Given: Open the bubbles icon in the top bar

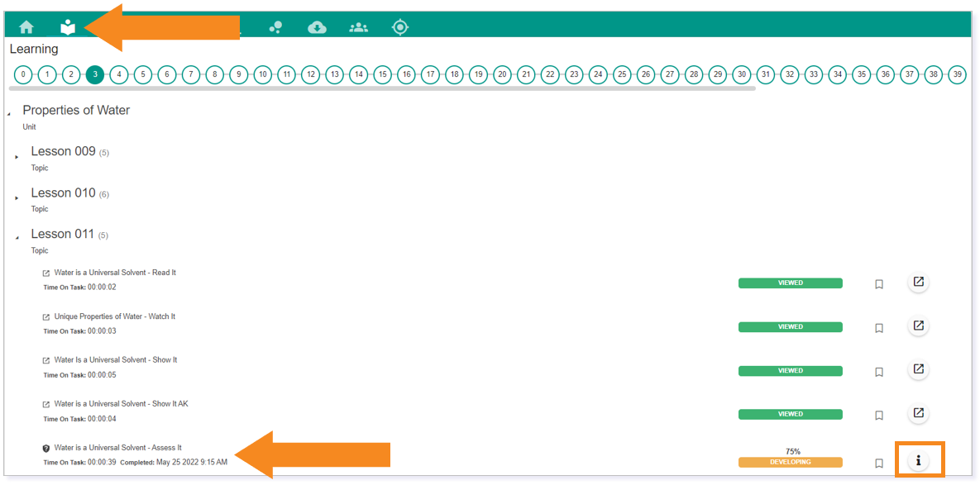Looking at the screenshot, I should tap(275, 27).
